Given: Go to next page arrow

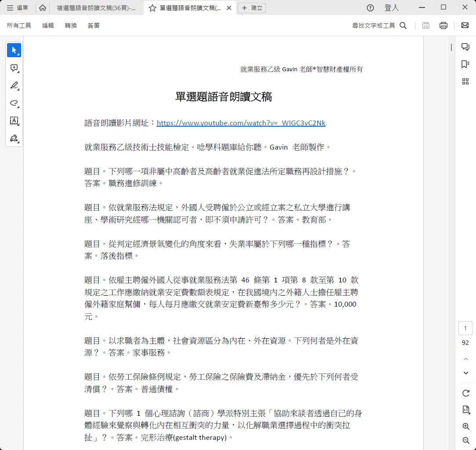Looking at the screenshot, I should [x=466, y=373].
